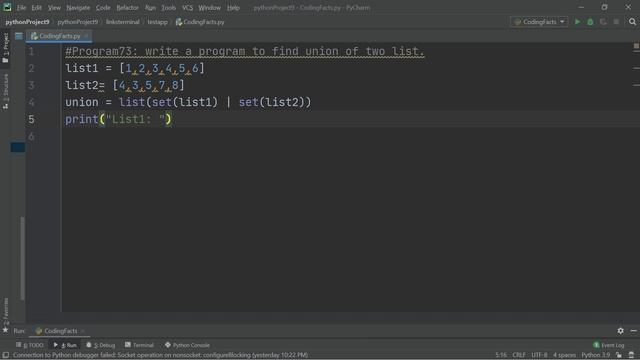Click the left panel vertical scrollbar thumb
Viewport: 640px width, 360px height.
pos(22,259)
